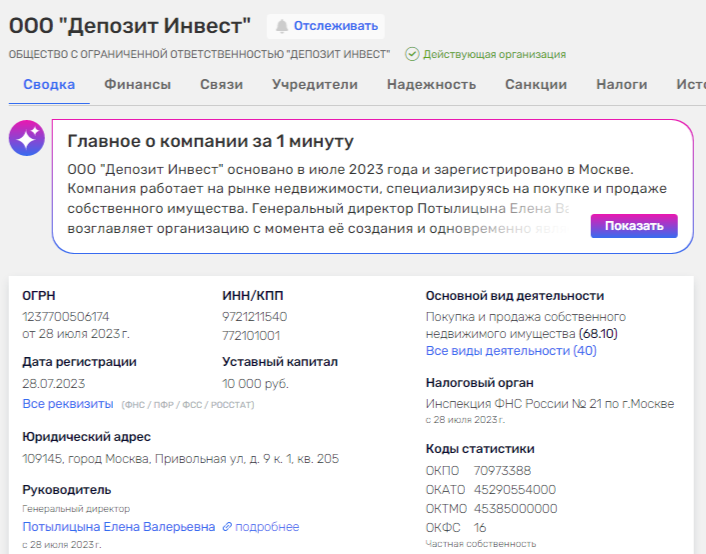
Task: Open director link Потылицына Елена Валерьевна
Action: [119, 527]
